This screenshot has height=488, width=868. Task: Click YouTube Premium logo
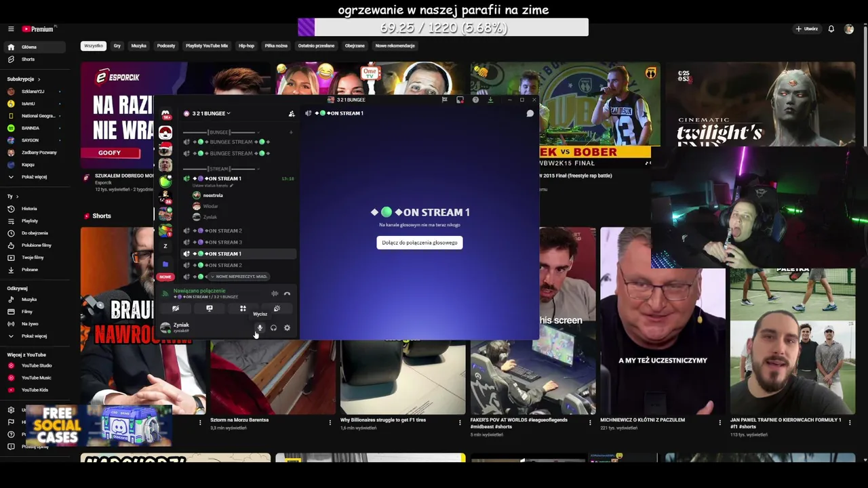point(38,29)
